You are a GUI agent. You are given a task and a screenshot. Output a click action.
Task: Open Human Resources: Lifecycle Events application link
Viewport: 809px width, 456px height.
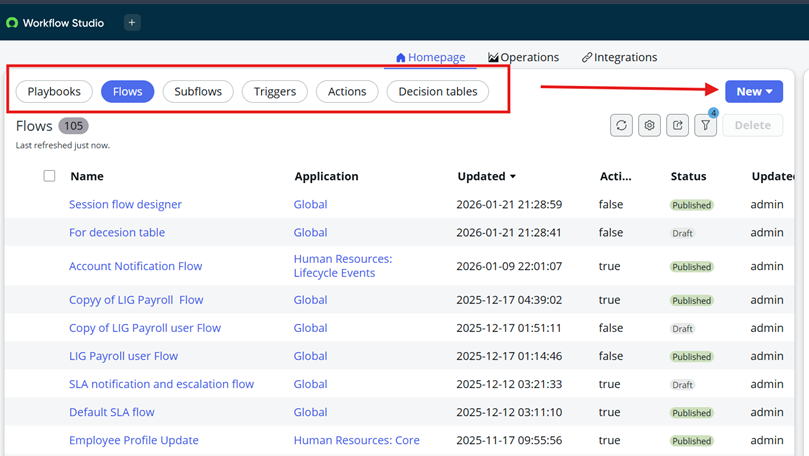coord(342,266)
